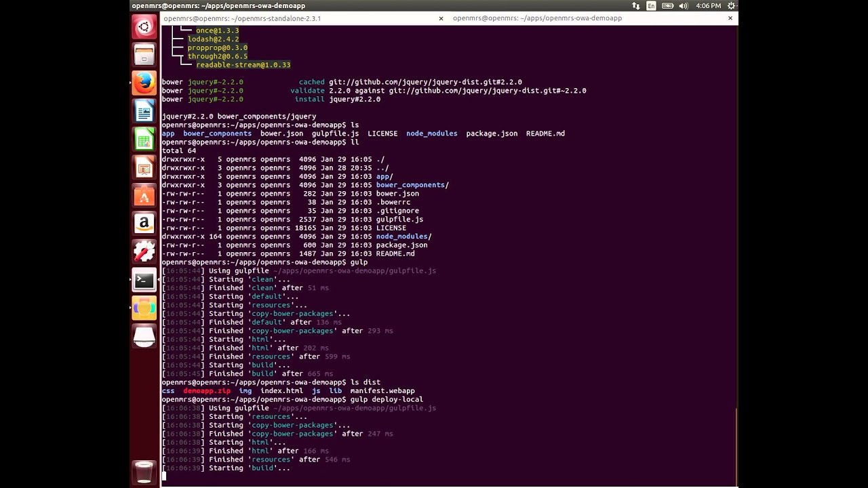Click the 'through2@0.6.5' dependency line
868x488 pixels.
point(217,56)
